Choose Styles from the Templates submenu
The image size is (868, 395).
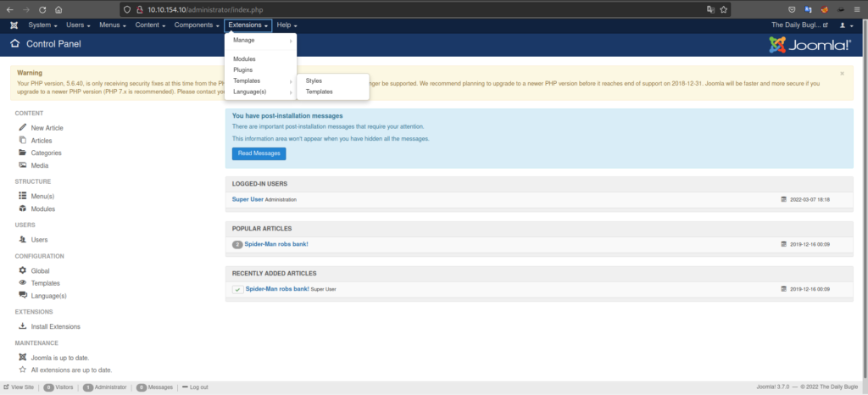[x=314, y=81]
